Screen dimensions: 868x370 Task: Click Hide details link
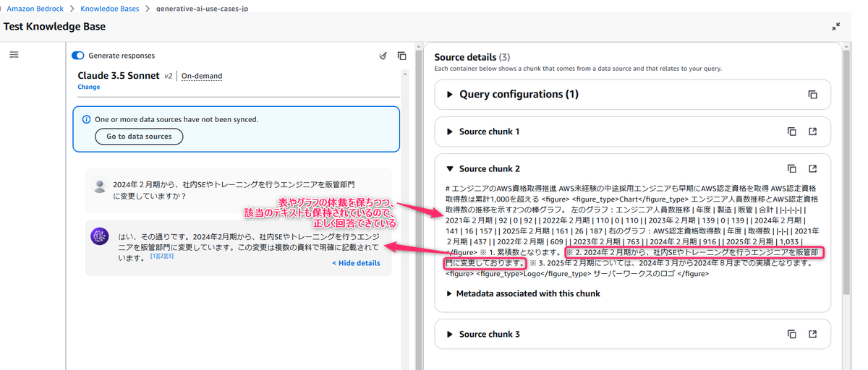point(356,263)
